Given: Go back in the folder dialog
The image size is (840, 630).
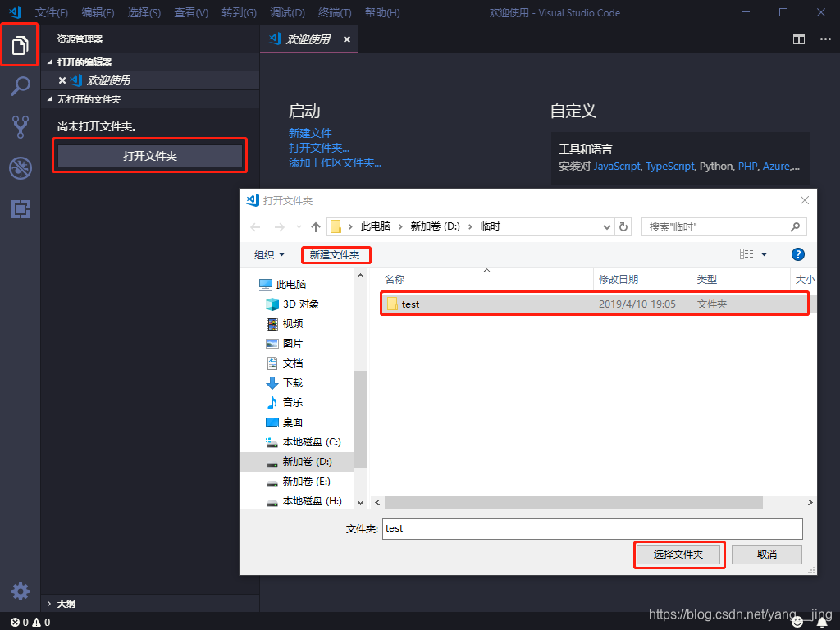Looking at the screenshot, I should (256, 227).
